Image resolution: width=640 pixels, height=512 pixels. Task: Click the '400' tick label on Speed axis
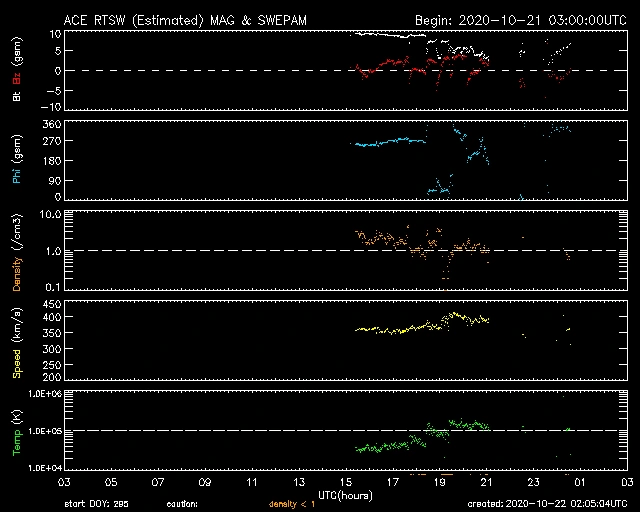click(52, 317)
